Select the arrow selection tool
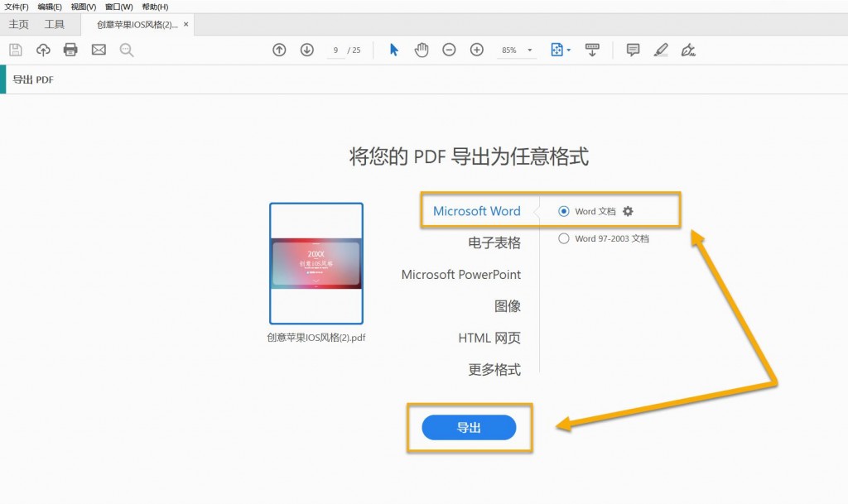This screenshot has width=848, height=504. click(x=393, y=50)
